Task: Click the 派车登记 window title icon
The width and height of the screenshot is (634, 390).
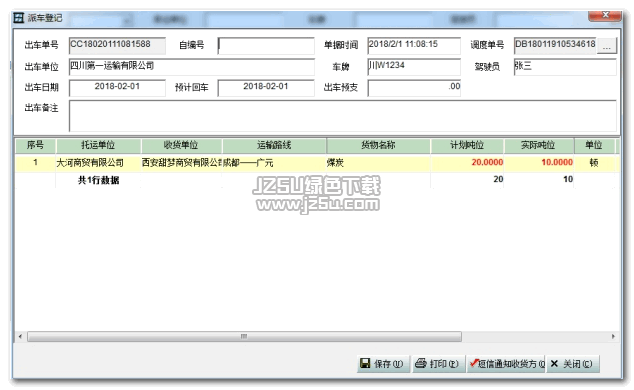Action: (18, 18)
